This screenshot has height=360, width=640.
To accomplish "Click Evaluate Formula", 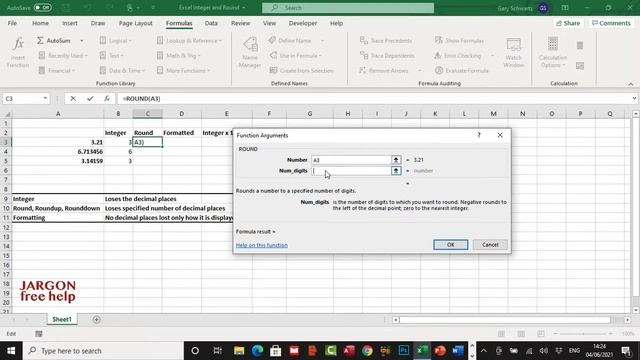I will click(x=462, y=71).
